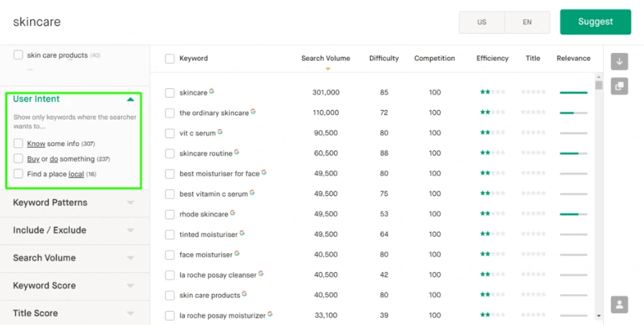Click the copy keywords icon
The image size is (644, 325).
click(x=619, y=87)
